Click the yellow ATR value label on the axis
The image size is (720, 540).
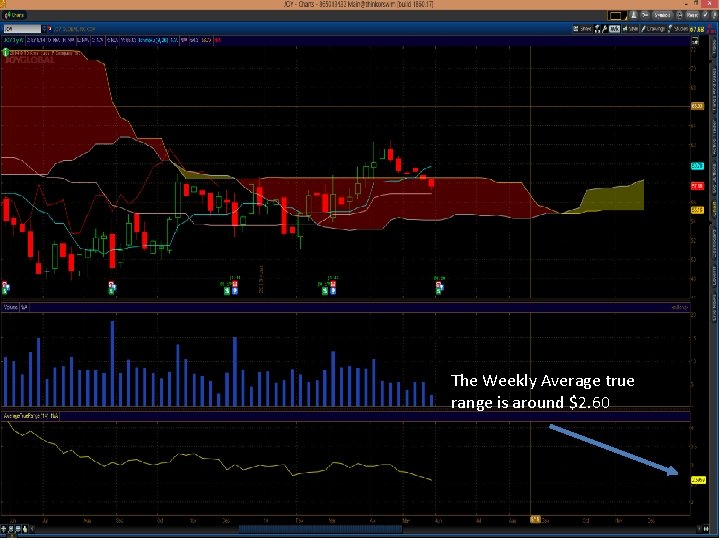point(698,480)
